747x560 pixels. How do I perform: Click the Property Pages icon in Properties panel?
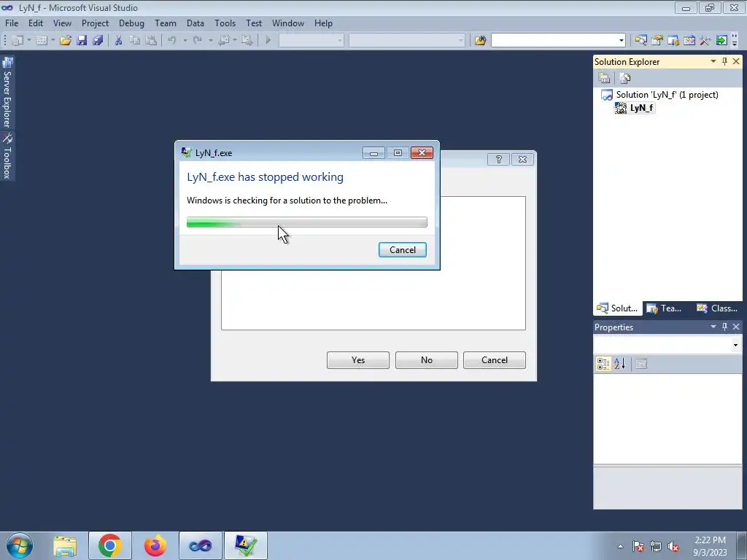pyautogui.click(x=641, y=364)
